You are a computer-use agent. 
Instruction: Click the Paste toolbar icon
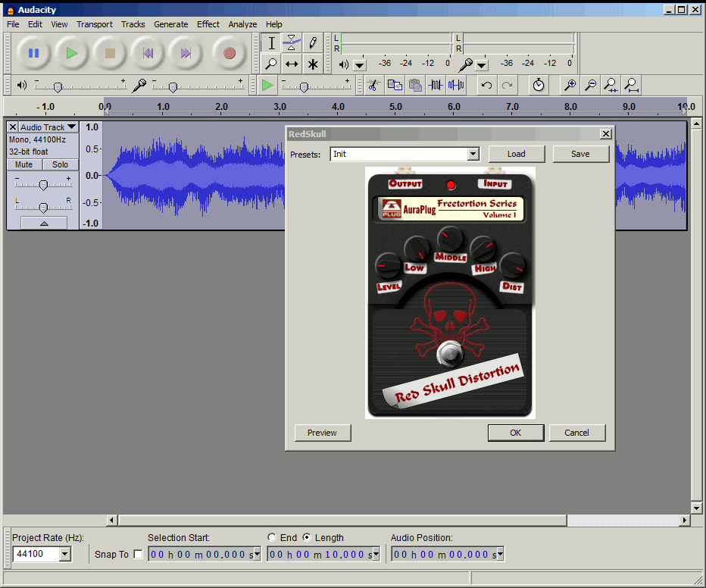(x=415, y=85)
